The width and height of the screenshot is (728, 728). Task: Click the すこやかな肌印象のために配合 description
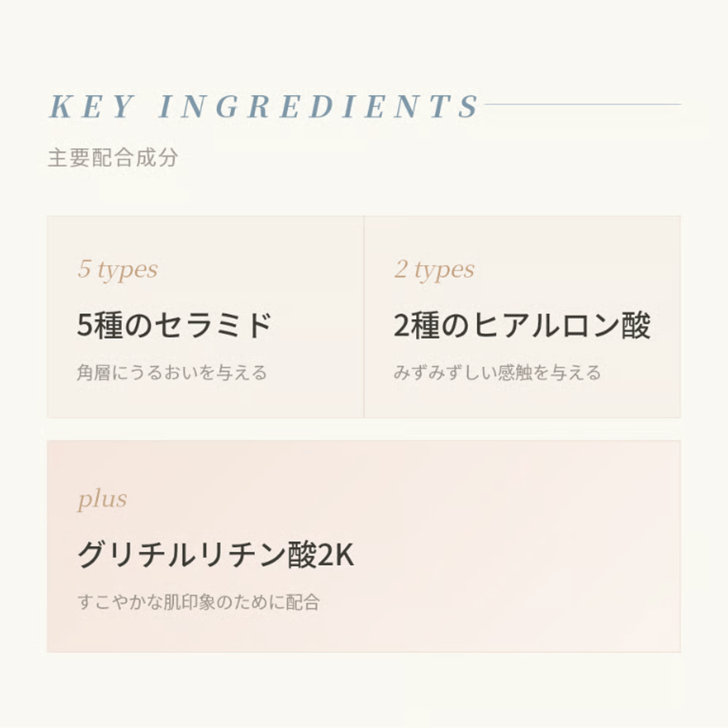tap(199, 602)
